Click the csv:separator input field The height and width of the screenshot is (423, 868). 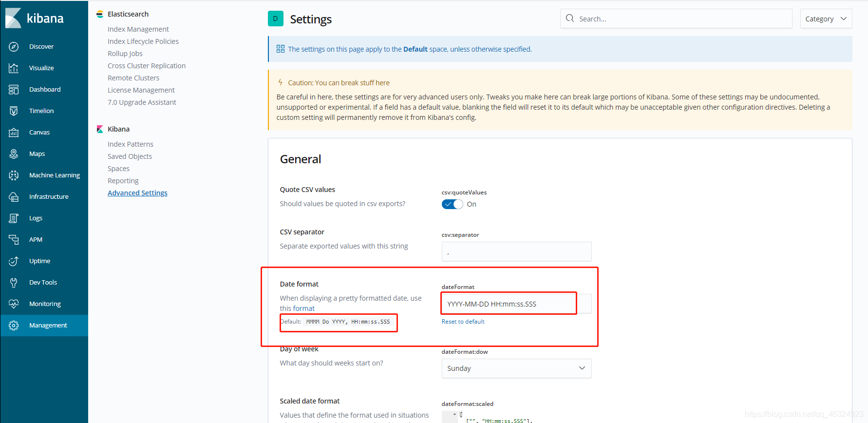[x=516, y=251]
